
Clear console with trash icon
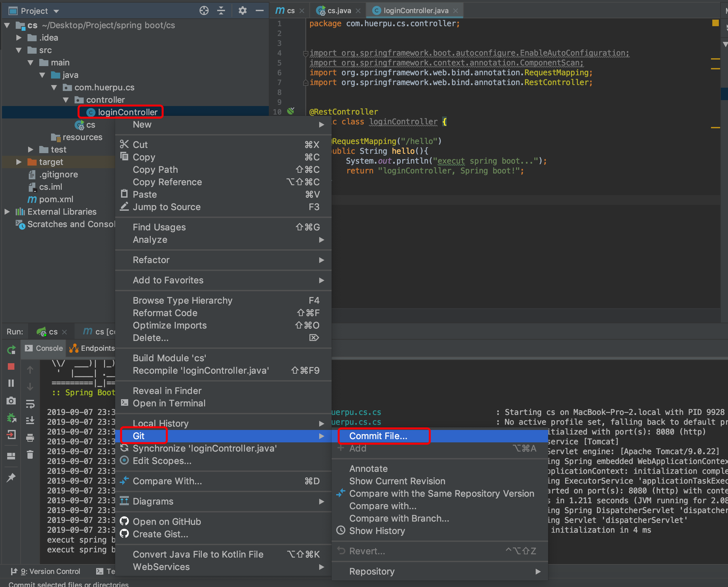click(30, 455)
